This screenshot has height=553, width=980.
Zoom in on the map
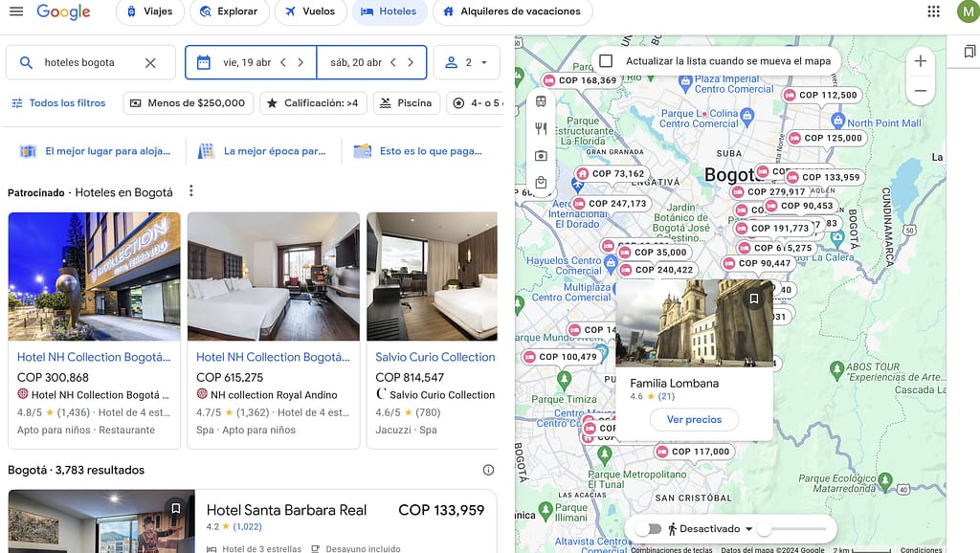point(920,61)
